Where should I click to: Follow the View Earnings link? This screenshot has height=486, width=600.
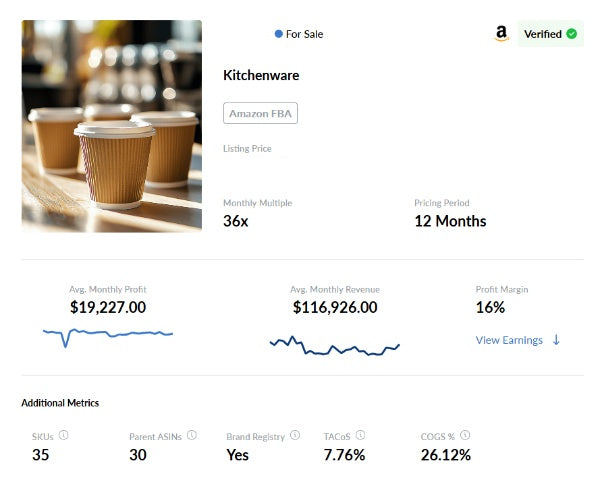coord(509,340)
